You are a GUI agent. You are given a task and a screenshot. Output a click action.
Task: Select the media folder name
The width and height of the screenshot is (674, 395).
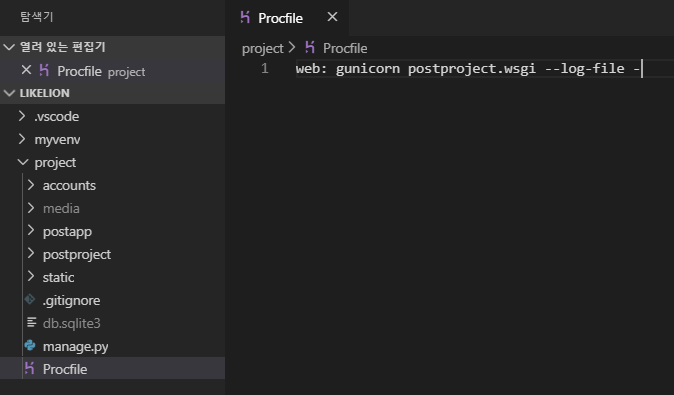61,208
